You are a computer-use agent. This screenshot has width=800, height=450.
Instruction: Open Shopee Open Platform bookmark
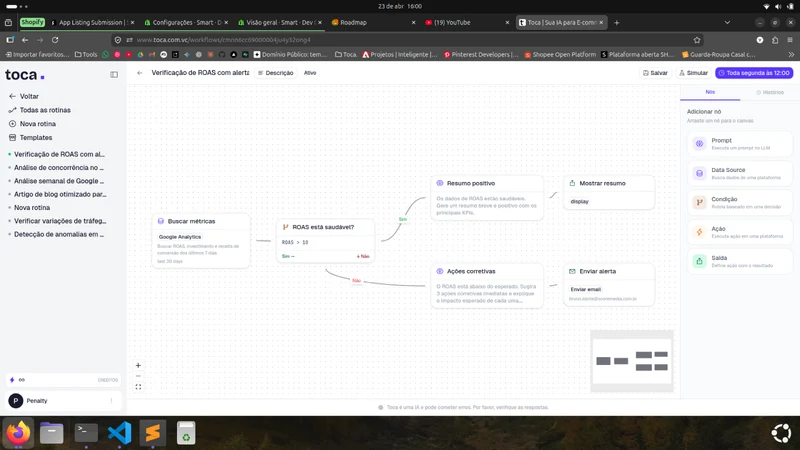point(560,54)
